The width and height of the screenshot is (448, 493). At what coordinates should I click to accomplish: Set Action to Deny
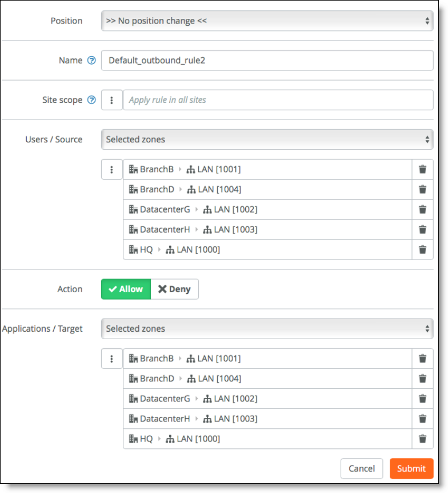point(174,289)
